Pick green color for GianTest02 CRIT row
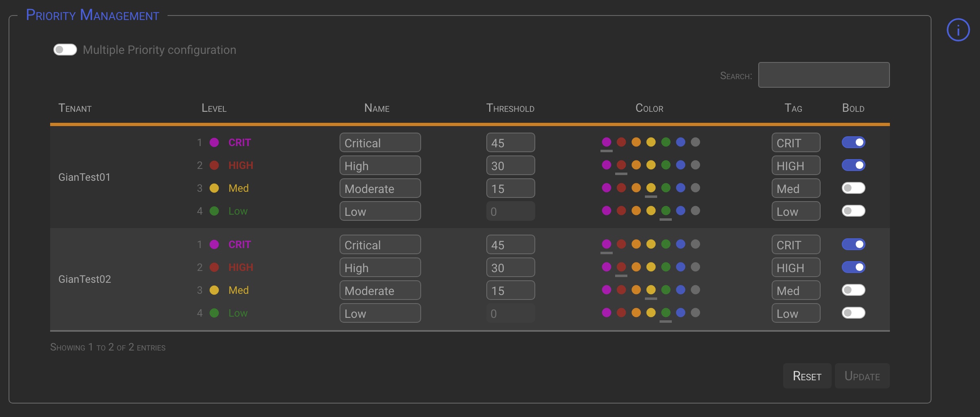The image size is (980, 417). pyautogui.click(x=666, y=244)
